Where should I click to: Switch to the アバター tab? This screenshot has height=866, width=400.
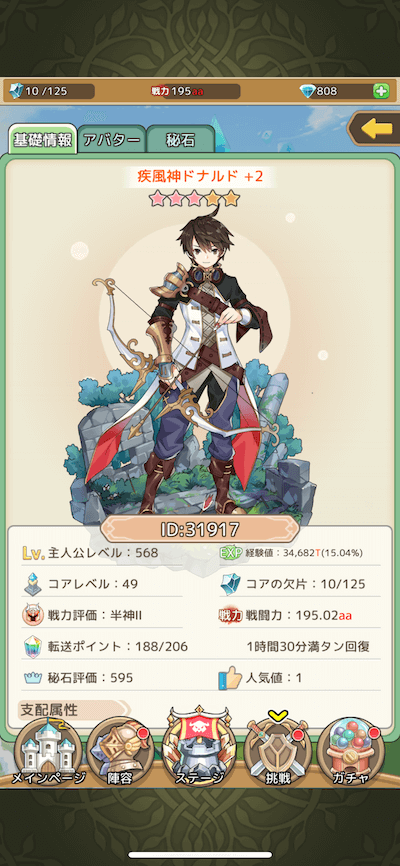click(112, 140)
